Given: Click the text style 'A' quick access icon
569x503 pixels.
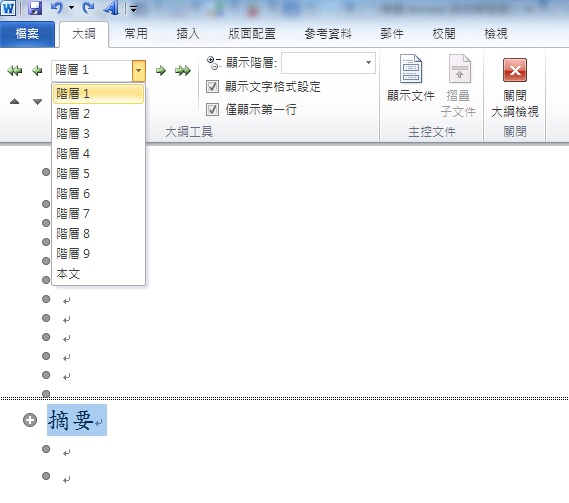Looking at the screenshot, I should [111, 8].
